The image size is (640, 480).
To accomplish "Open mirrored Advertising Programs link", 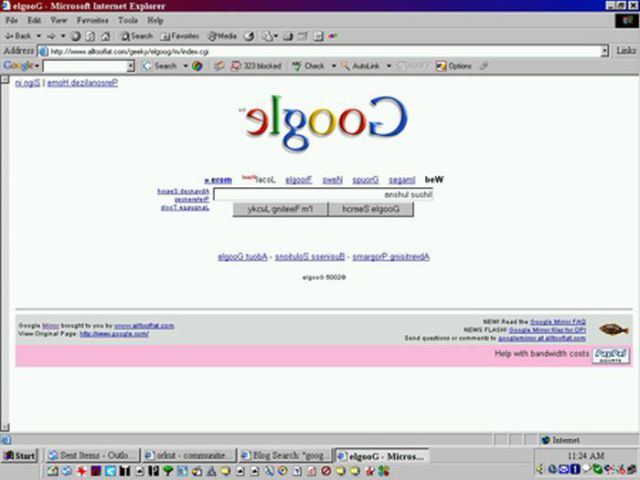I will click(x=391, y=257).
